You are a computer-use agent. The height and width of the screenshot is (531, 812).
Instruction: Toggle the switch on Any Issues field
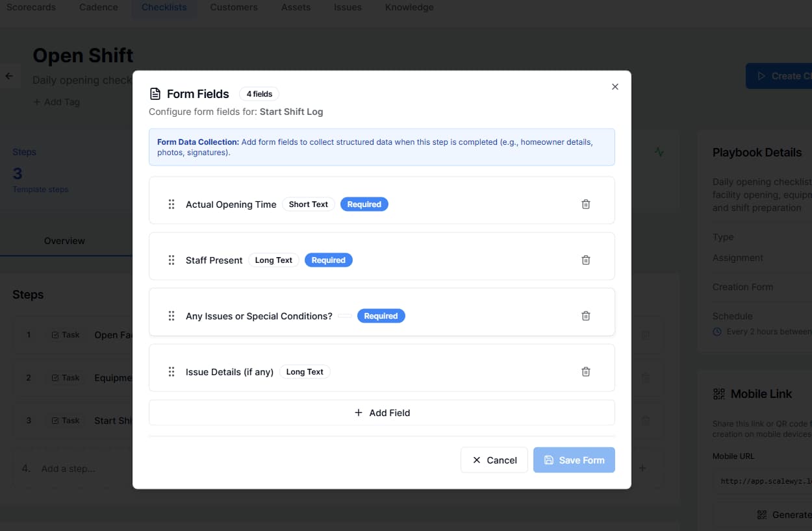tap(344, 315)
